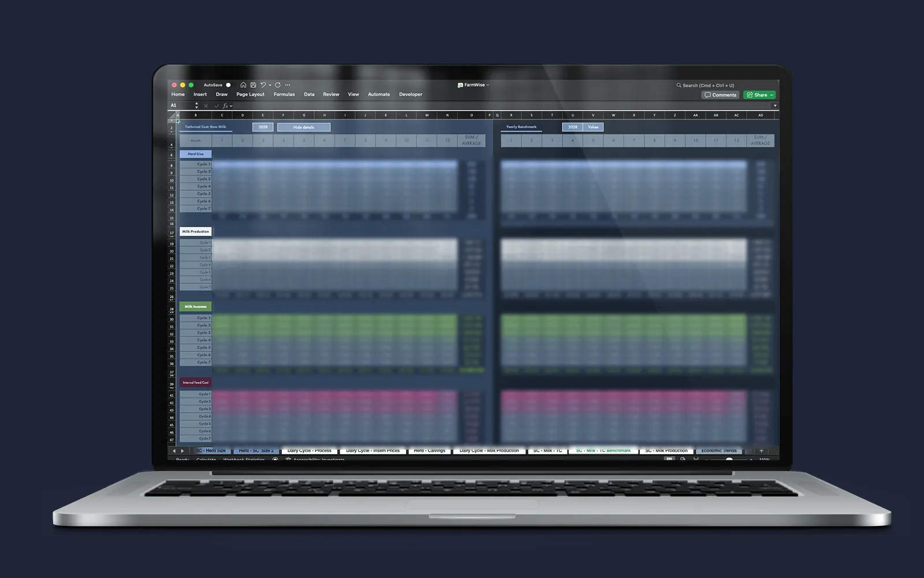Click the Redo icon in title bar
Image resolution: width=924 pixels, height=578 pixels.
pyautogui.click(x=278, y=85)
